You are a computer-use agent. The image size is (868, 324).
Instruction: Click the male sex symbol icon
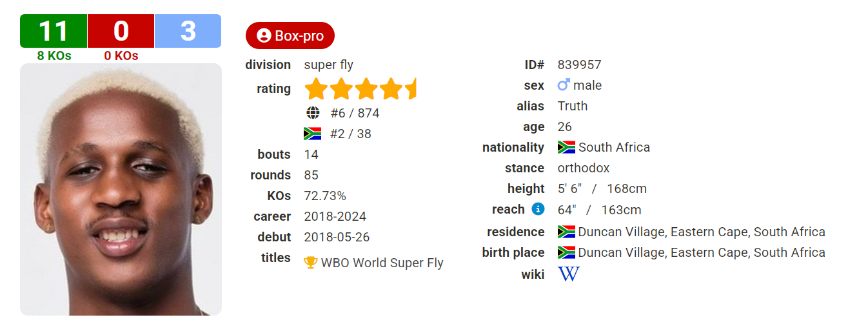point(564,85)
